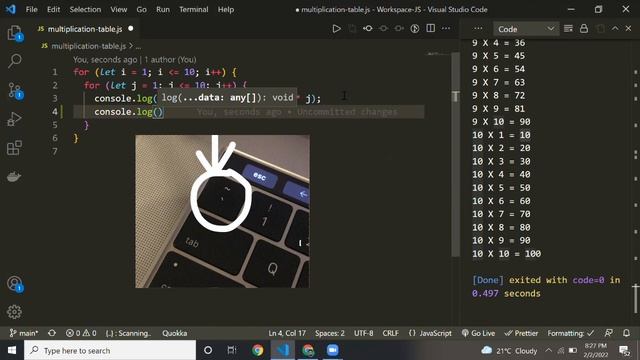Open the Source Control view
Viewport: 640px width, 360px height.
(x=15, y=91)
